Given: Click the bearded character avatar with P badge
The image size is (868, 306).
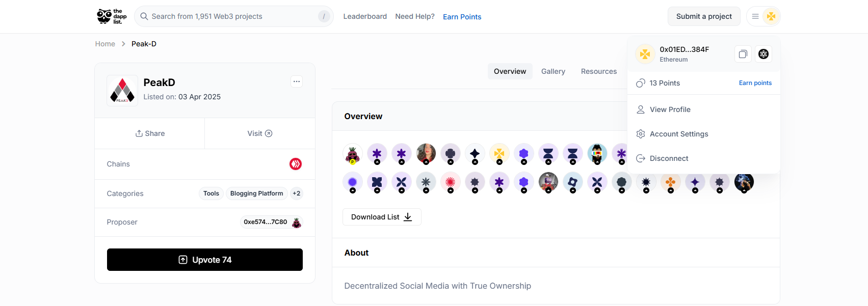Looking at the screenshot, I should click(353, 153).
